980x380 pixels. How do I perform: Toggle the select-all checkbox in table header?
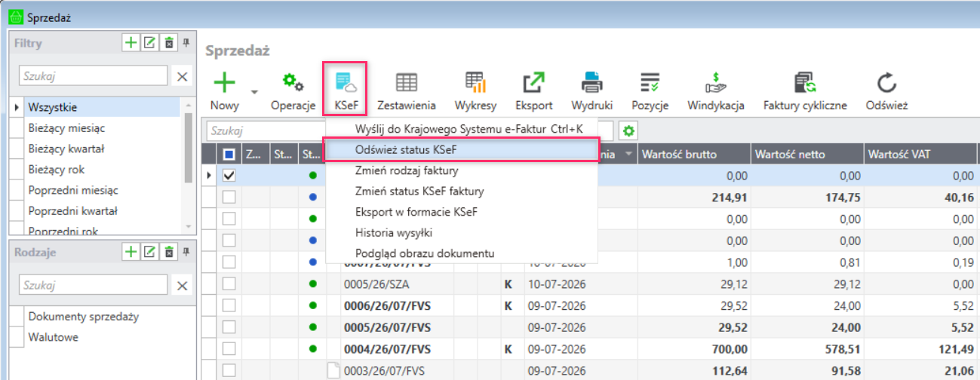click(229, 154)
